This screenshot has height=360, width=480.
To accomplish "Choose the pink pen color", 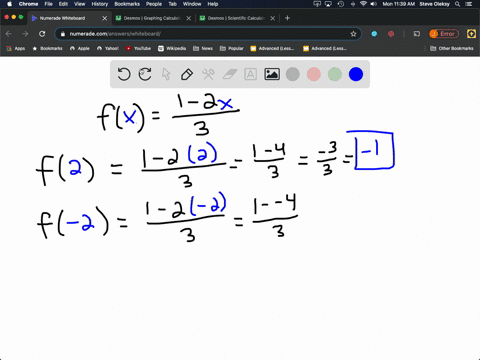I will (x=314, y=74).
